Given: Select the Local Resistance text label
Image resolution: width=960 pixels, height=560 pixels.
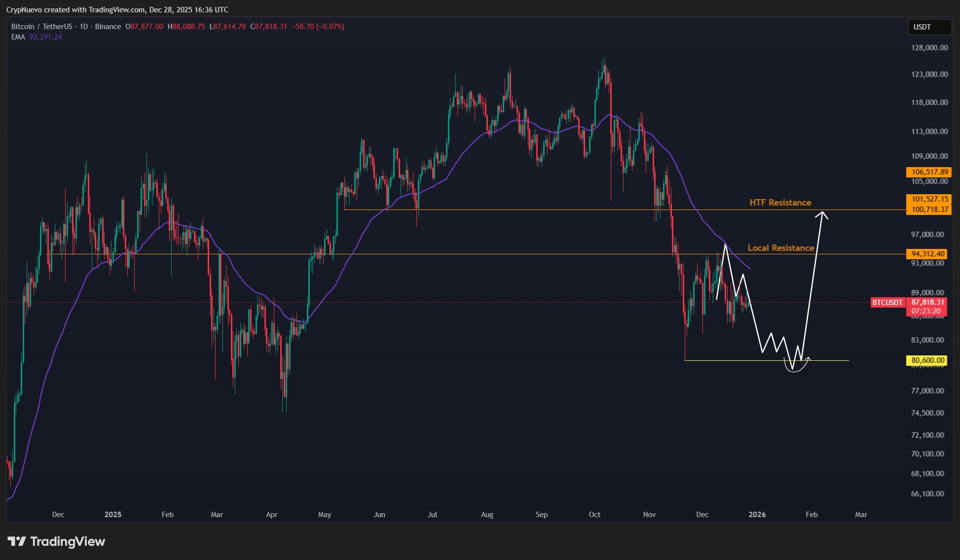Looking at the screenshot, I should tap(781, 248).
